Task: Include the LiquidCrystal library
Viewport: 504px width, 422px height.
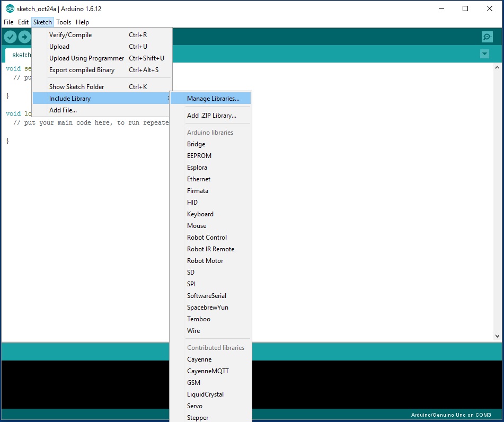Action: pos(210,394)
